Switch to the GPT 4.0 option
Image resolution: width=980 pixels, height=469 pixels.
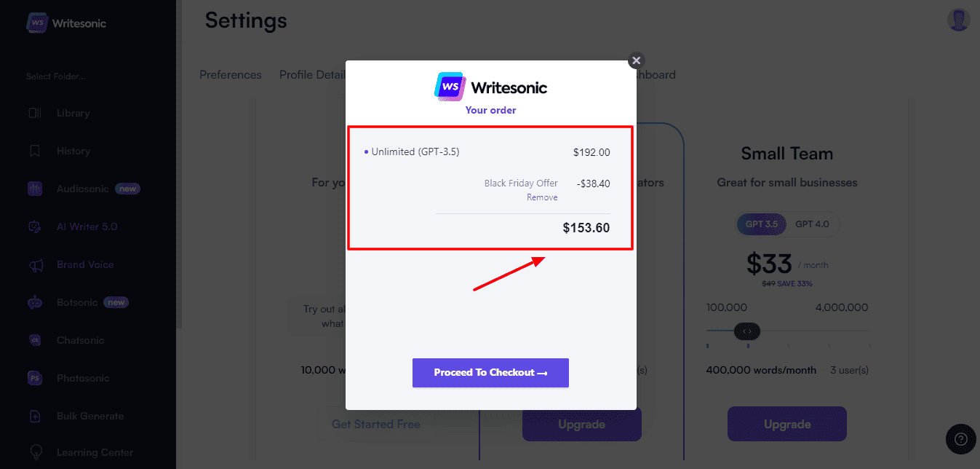pos(812,224)
